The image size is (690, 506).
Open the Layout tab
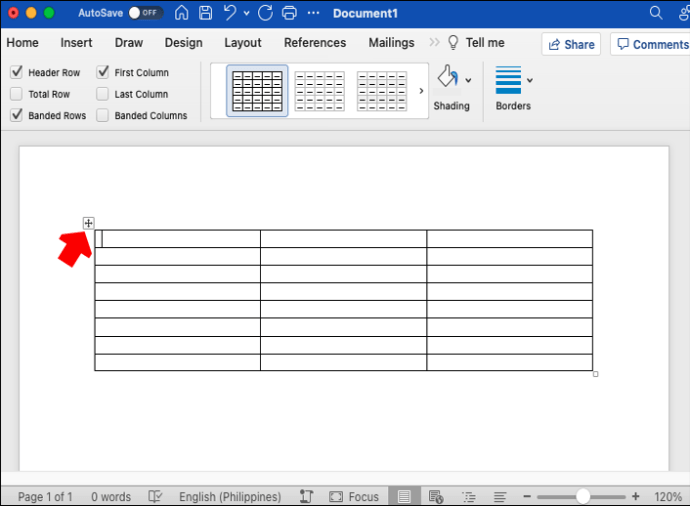243,43
